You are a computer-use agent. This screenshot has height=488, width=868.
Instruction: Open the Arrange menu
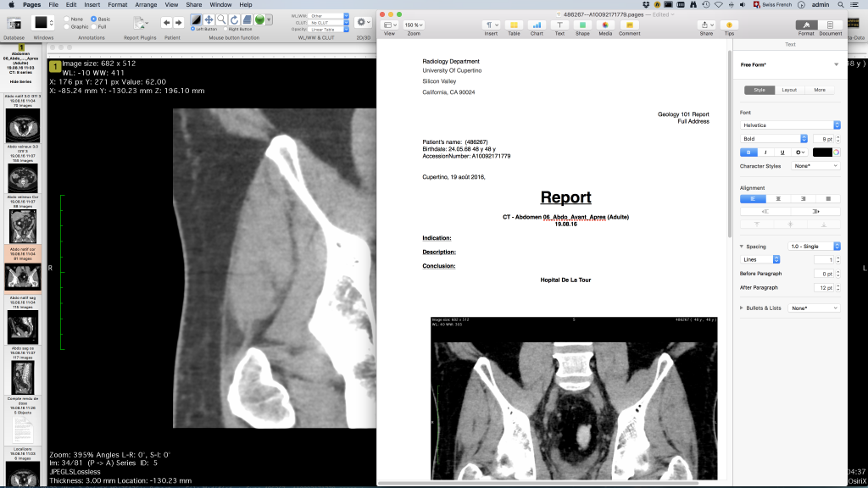click(x=146, y=4)
